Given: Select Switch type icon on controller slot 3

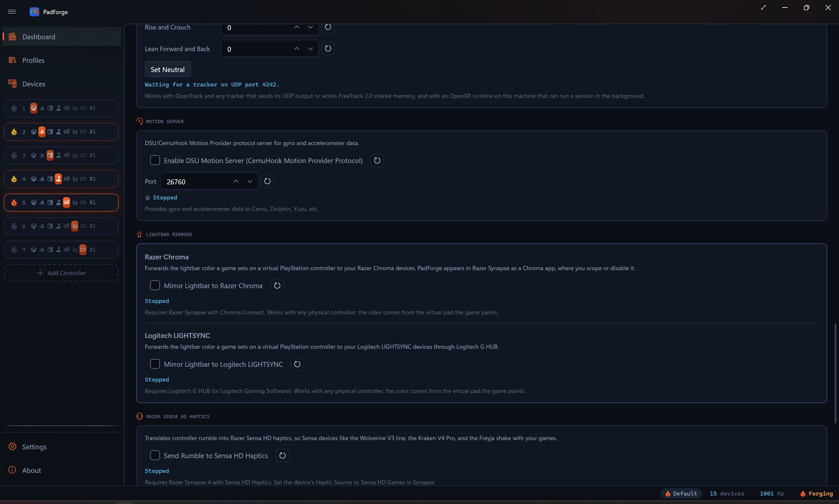Looking at the screenshot, I should [x=50, y=155].
